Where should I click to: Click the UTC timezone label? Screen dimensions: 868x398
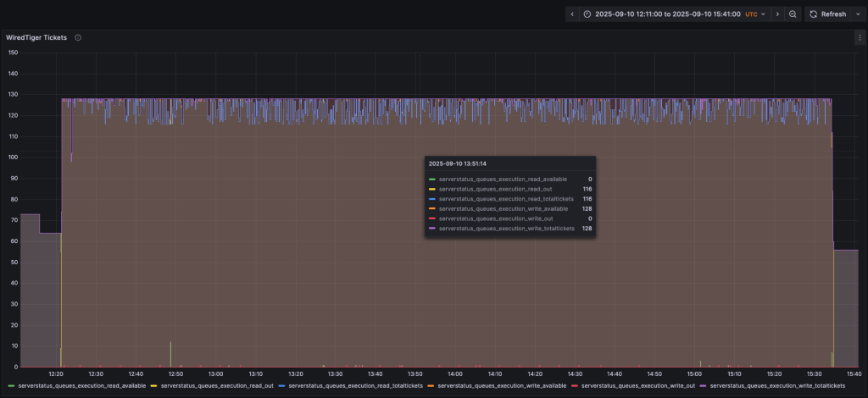(x=751, y=14)
